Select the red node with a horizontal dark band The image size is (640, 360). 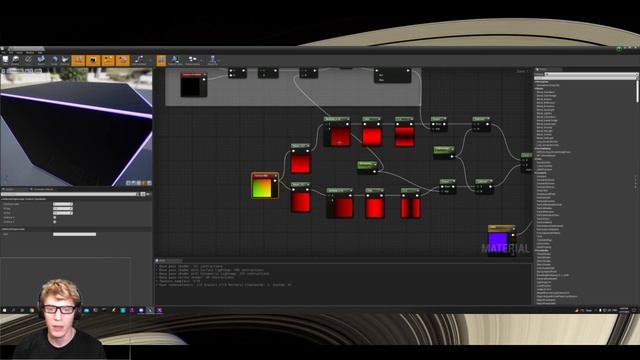[x=404, y=132]
